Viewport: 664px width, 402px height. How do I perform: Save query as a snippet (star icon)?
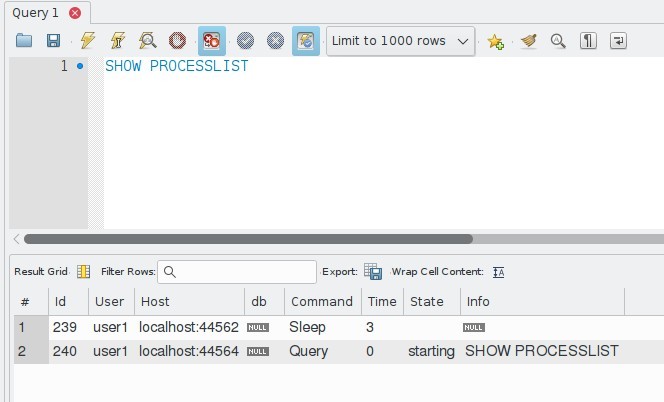(x=495, y=41)
